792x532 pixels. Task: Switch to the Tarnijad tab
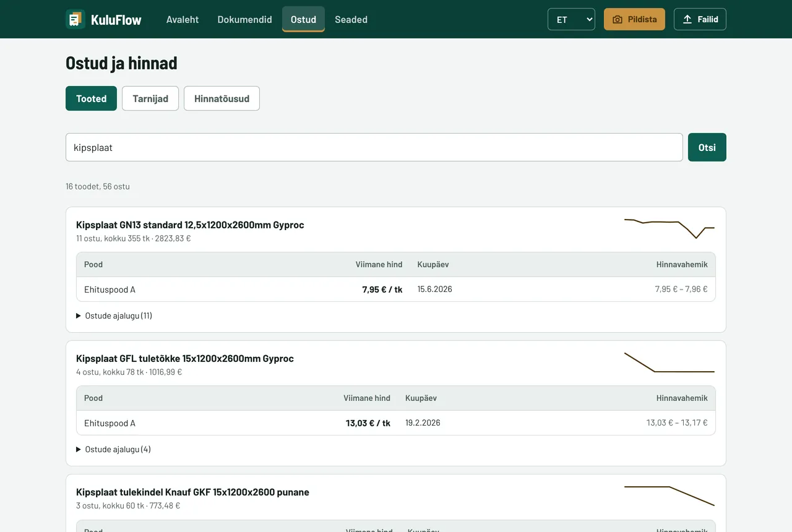coord(150,98)
